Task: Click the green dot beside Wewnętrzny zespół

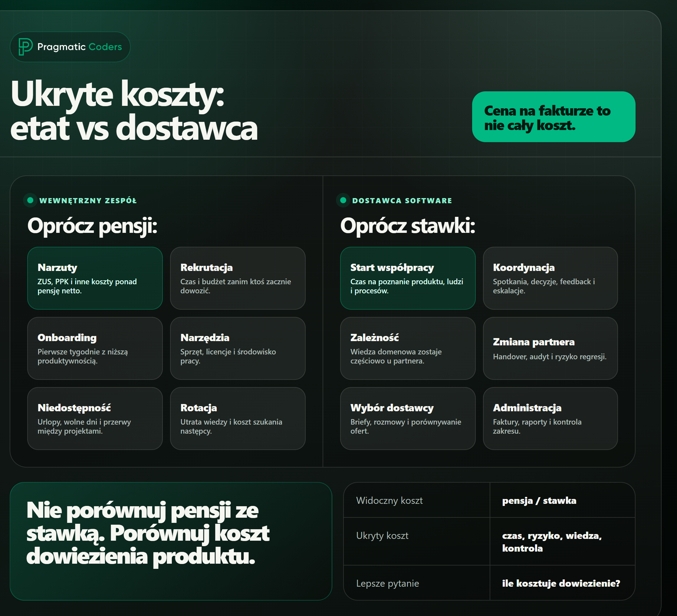Action: click(30, 200)
